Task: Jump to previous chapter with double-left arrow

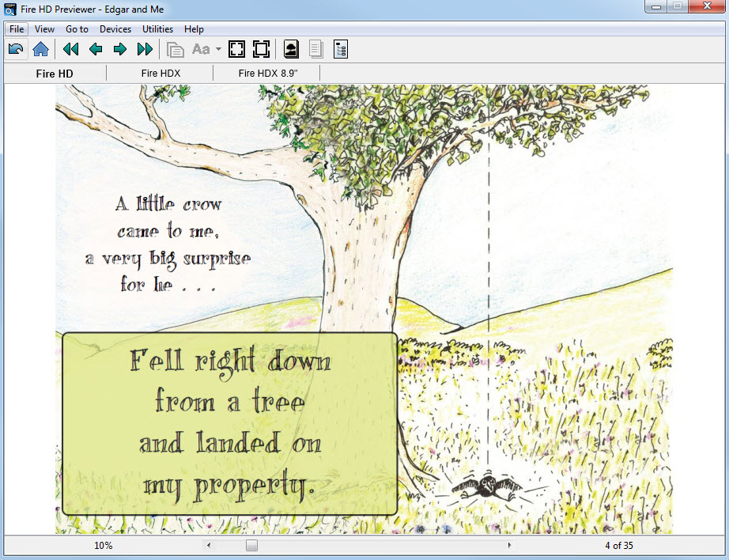Action: pos(71,49)
